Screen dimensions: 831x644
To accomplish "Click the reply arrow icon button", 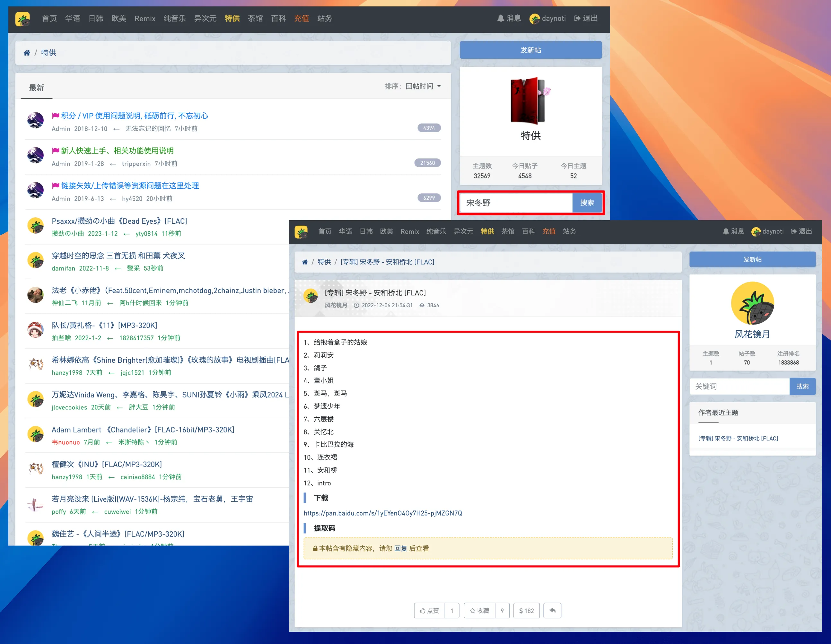I will coord(552,611).
